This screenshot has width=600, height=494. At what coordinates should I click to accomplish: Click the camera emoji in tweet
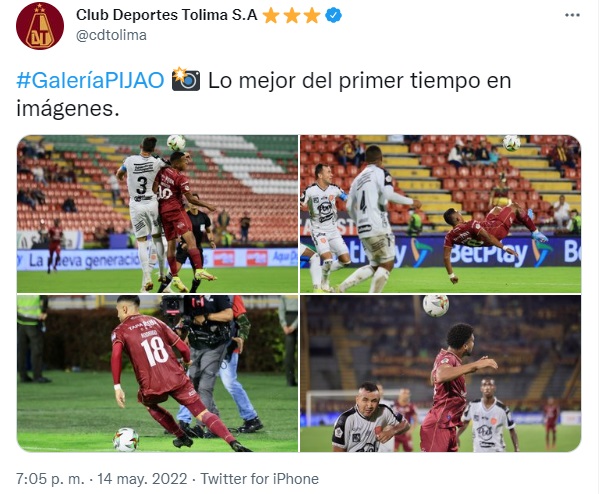pyautogui.click(x=186, y=80)
